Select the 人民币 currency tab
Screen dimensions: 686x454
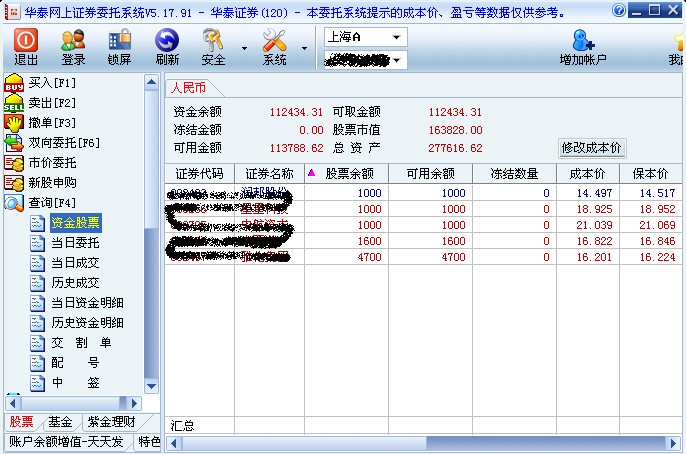(x=189, y=88)
